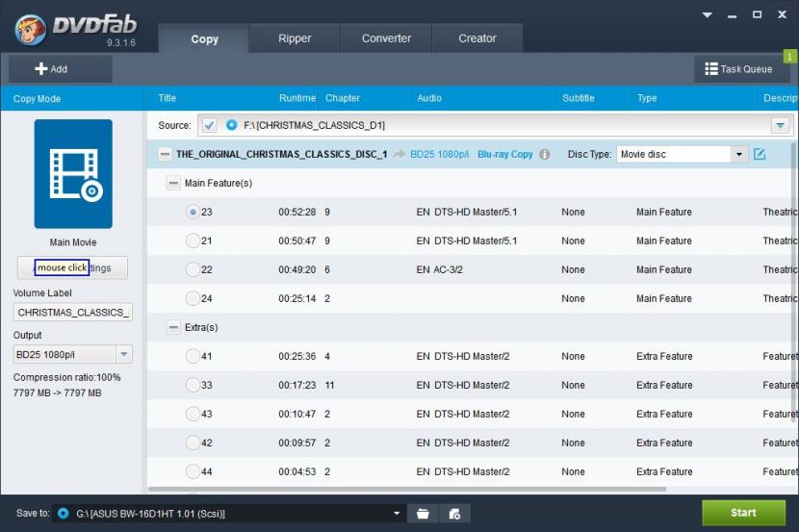
Task: Click the Task Queue count badge
Action: pos(789,57)
